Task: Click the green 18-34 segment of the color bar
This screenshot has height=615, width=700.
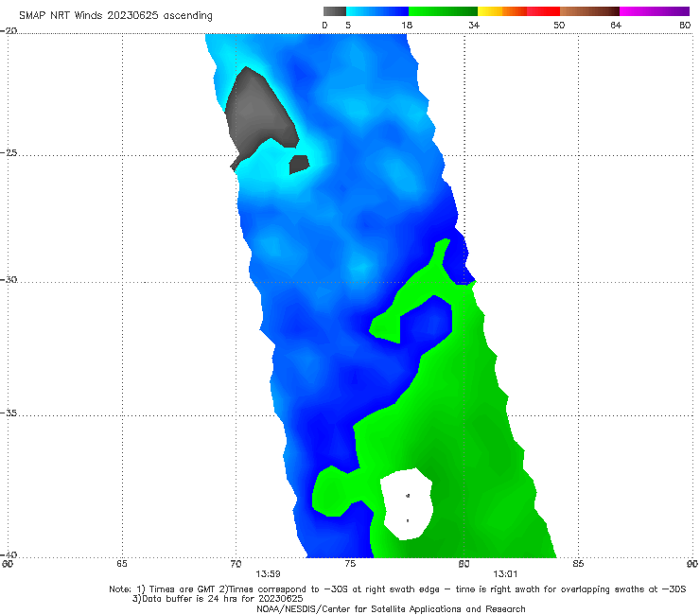Action: tap(443, 11)
